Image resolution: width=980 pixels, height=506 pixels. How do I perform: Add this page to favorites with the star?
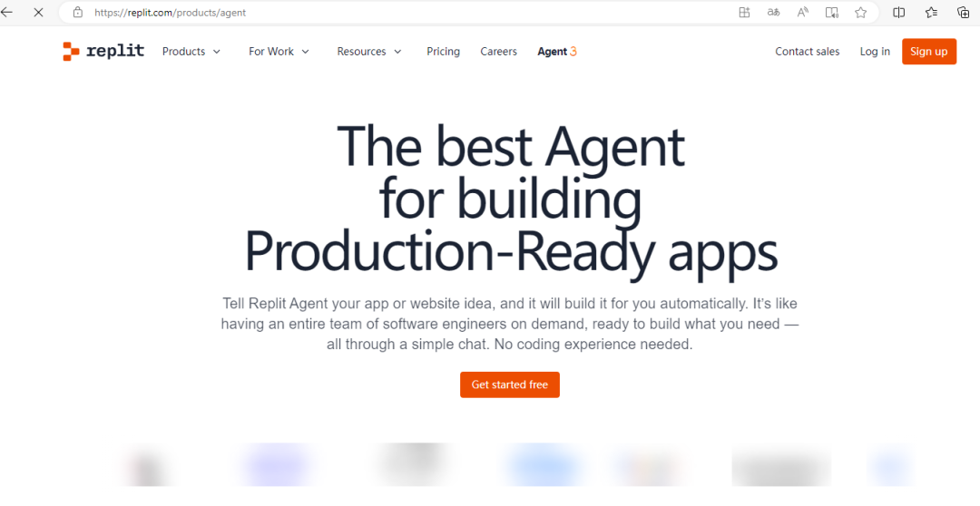[x=860, y=13]
